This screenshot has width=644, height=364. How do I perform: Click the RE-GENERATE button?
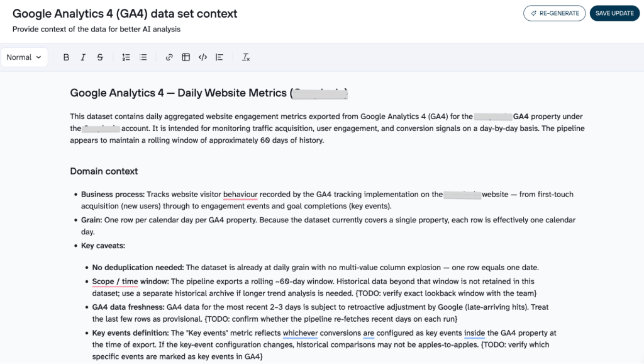click(x=555, y=13)
